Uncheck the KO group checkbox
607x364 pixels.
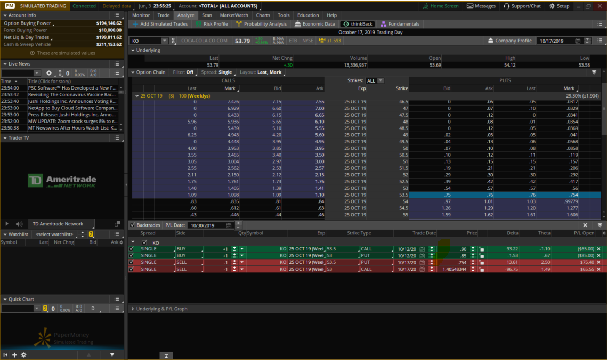click(144, 242)
